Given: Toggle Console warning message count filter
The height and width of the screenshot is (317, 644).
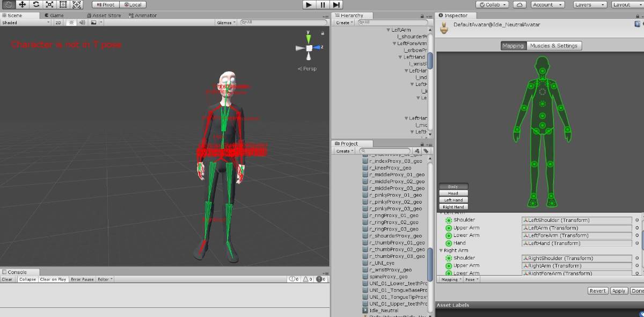Looking at the screenshot, I should [308, 279].
